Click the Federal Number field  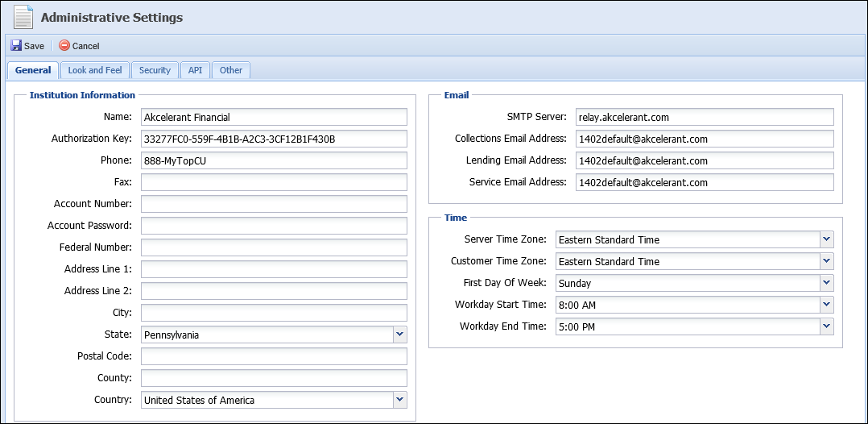point(274,247)
